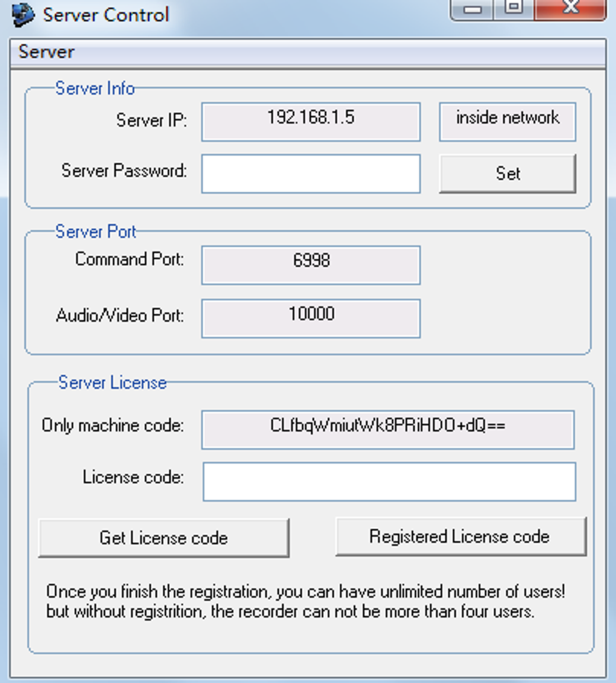Focus the License code input field
The image size is (616, 683).
pyautogui.click(x=390, y=482)
